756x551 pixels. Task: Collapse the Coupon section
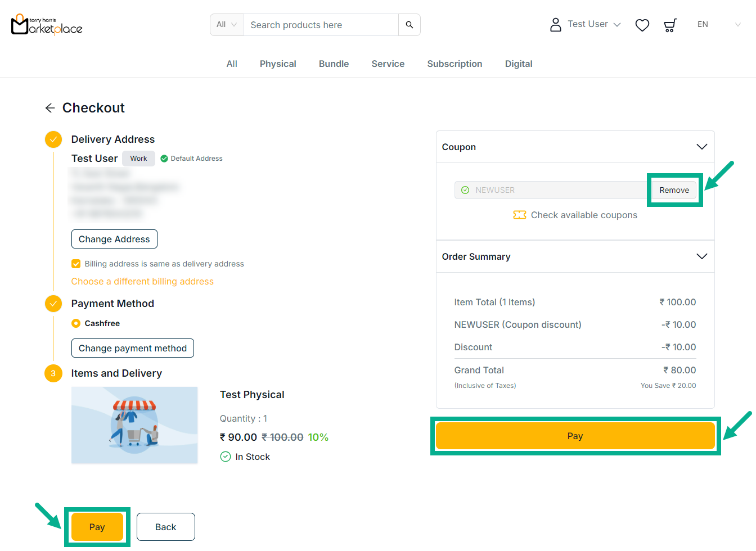pyautogui.click(x=701, y=147)
